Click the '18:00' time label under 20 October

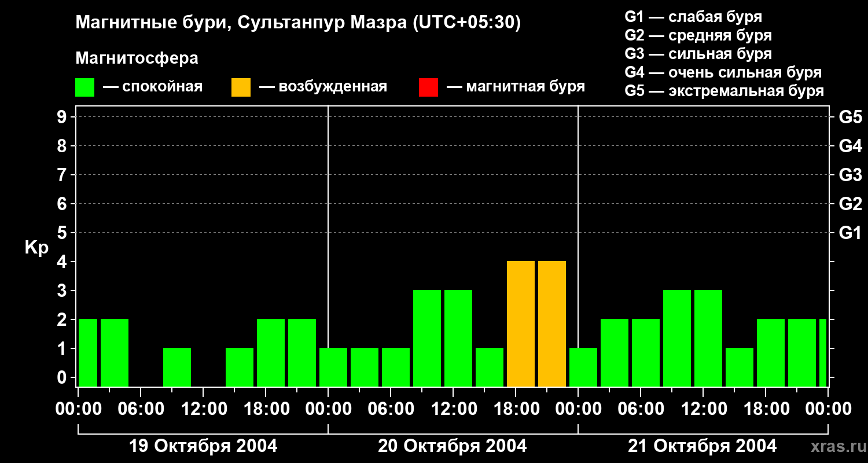pos(516,409)
